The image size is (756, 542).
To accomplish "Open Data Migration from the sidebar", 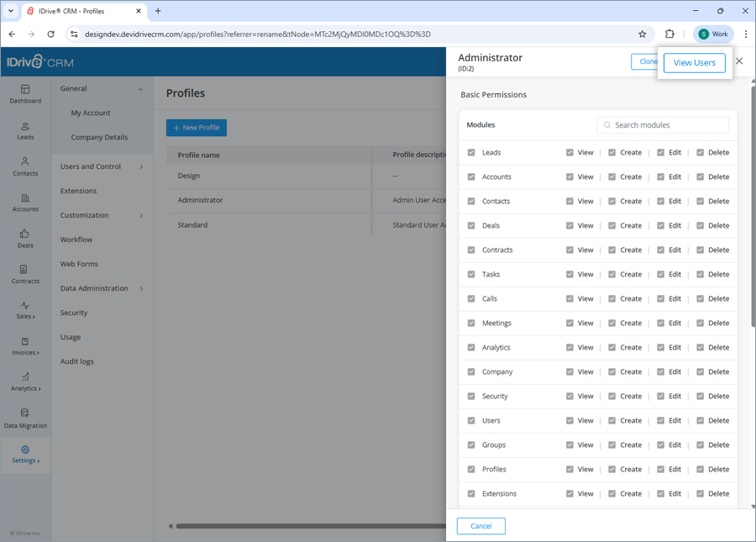I will click(25, 419).
